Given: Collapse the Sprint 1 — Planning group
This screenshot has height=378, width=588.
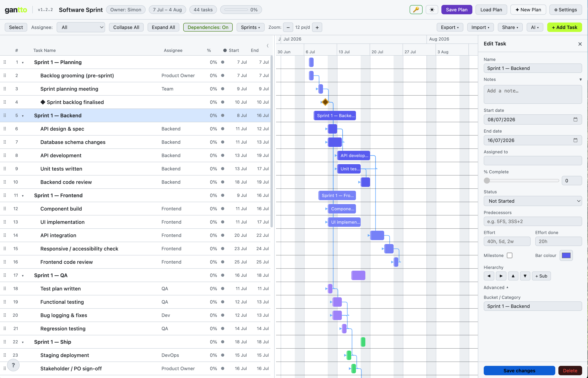Looking at the screenshot, I should coord(23,63).
